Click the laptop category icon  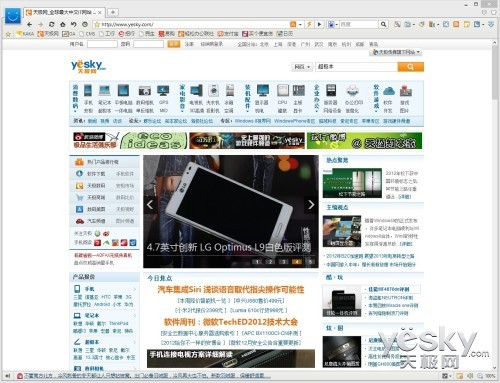coord(104,90)
